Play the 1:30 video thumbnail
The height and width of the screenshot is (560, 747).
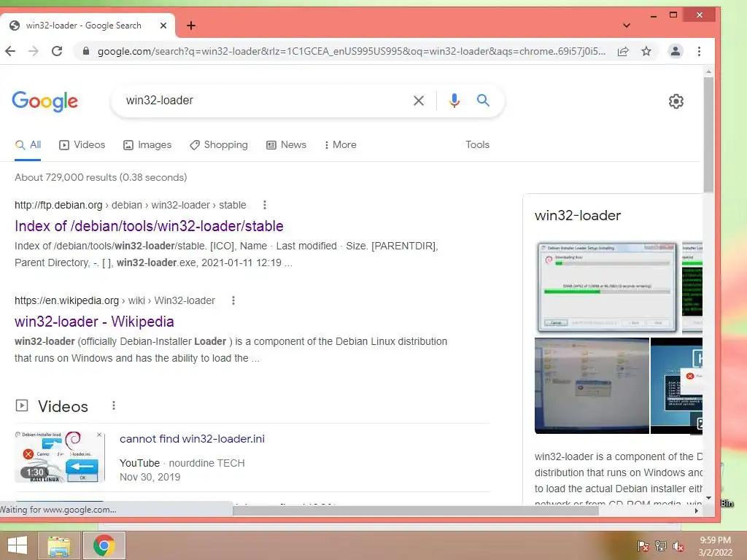click(x=60, y=457)
